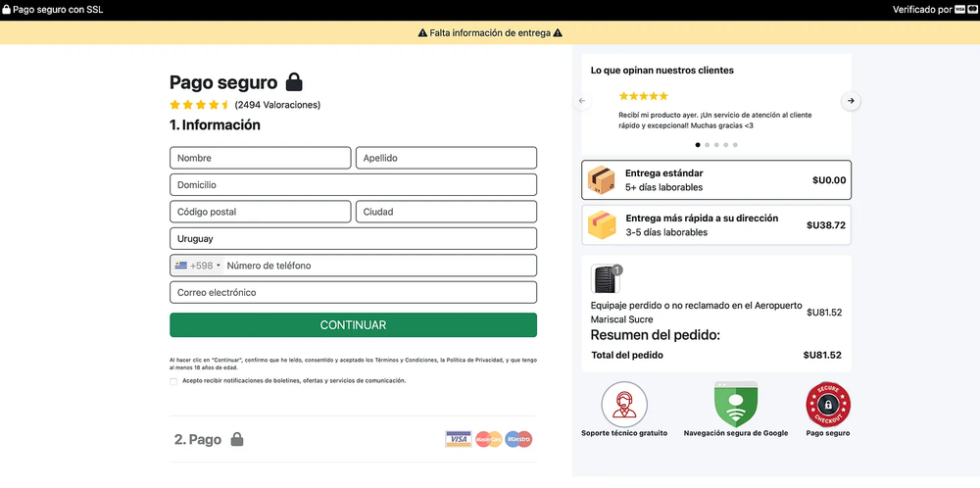Screen dimensions: 980x488
Task: Click the Maestro card logo
Action: 518,439
